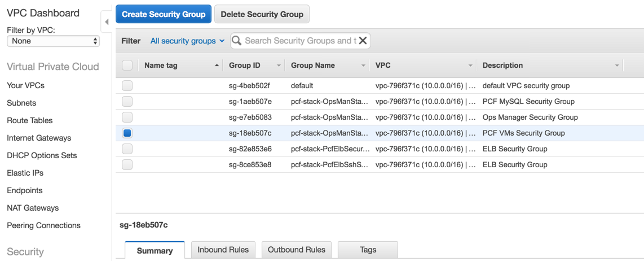
Task: Open the Group ID column sort arrow
Action: 279,66
